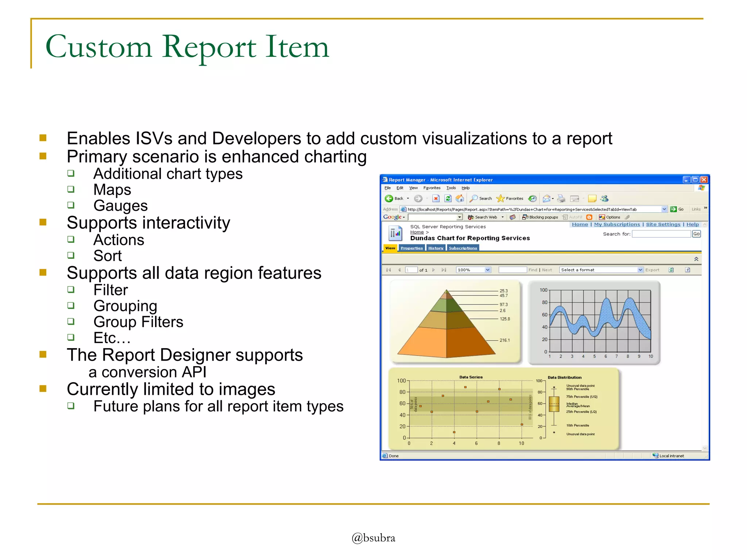Open the Site Settings link
This screenshot has width=747, height=560.
[663, 225]
